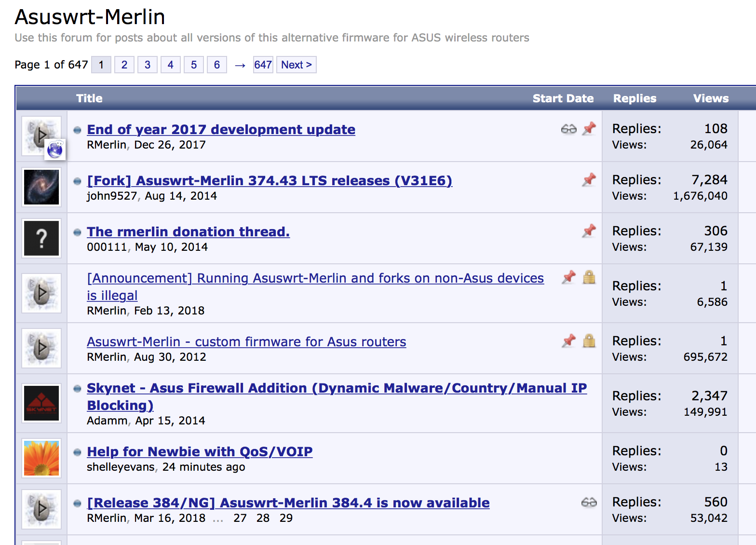This screenshot has width=756, height=545.
Task: Open page 27 of Release 384/NG thread
Action: (240, 518)
